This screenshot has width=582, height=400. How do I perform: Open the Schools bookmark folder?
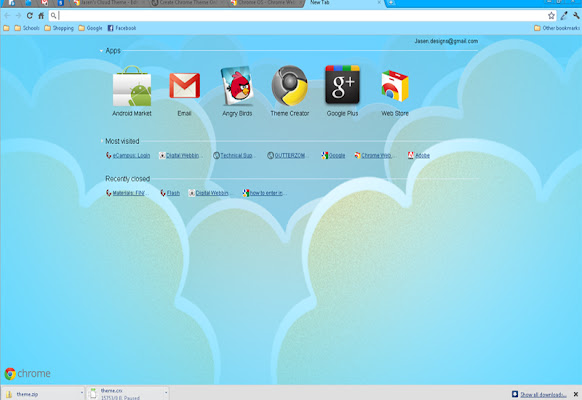[26, 28]
